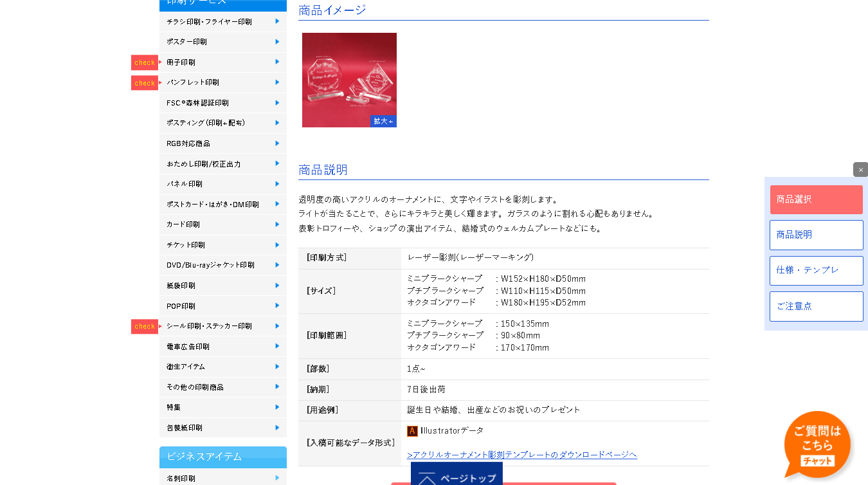The height and width of the screenshot is (485, 868).
Task: Expand the チラシ印刷・フライヤー印刷 arrow
Action: click(277, 21)
